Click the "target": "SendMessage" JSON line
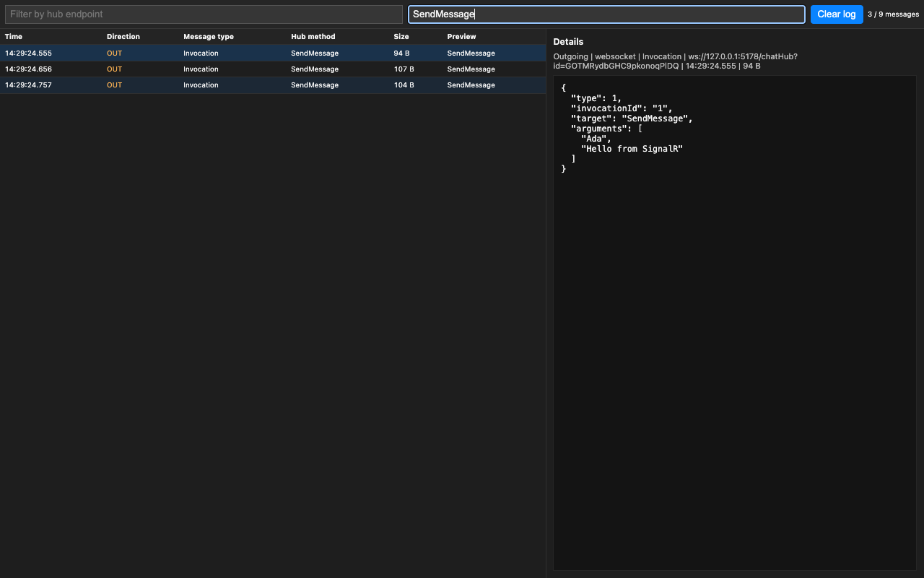924x578 pixels. pos(632,118)
